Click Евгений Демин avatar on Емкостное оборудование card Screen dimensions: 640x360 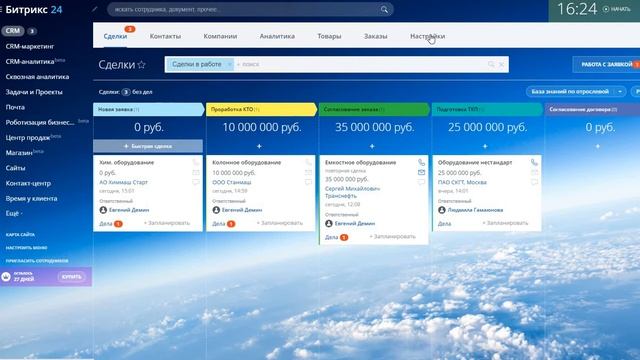click(329, 223)
